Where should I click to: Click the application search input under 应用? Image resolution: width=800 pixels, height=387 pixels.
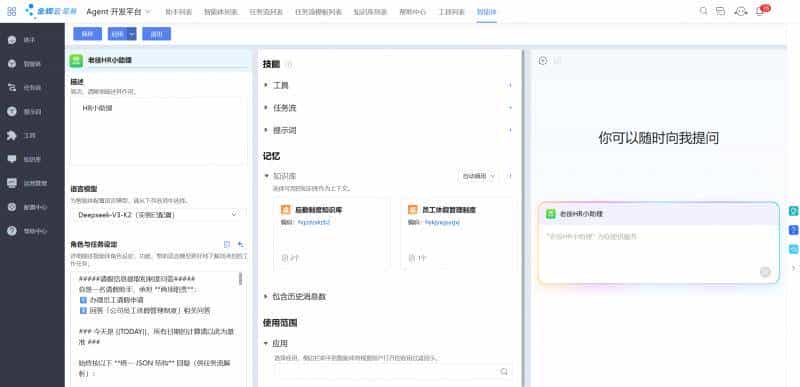pos(392,371)
